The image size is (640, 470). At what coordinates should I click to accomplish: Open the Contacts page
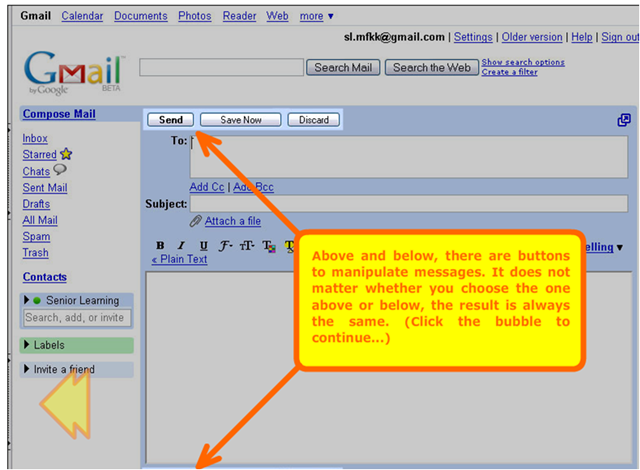tap(45, 277)
